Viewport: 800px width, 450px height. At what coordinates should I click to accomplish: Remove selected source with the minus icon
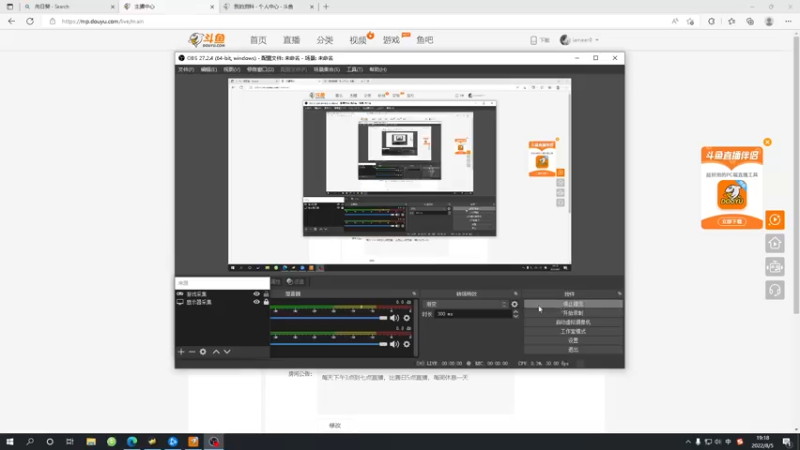(192, 352)
